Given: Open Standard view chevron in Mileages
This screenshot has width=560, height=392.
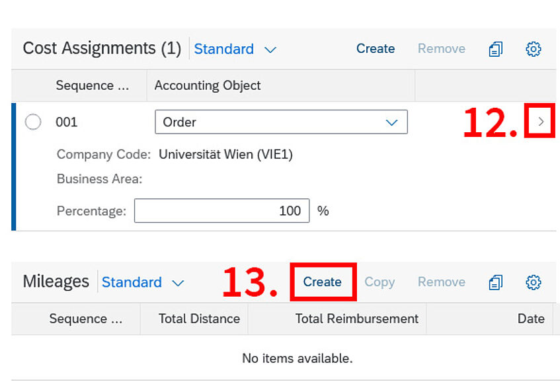Looking at the screenshot, I should coord(178,283).
